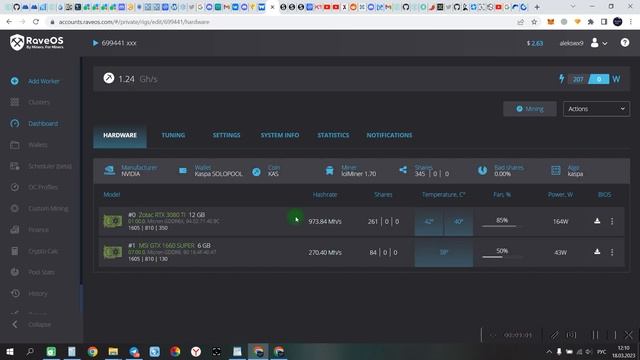This screenshot has height=360, width=640.
Task: Click the Mining button
Action: coord(529,109)
